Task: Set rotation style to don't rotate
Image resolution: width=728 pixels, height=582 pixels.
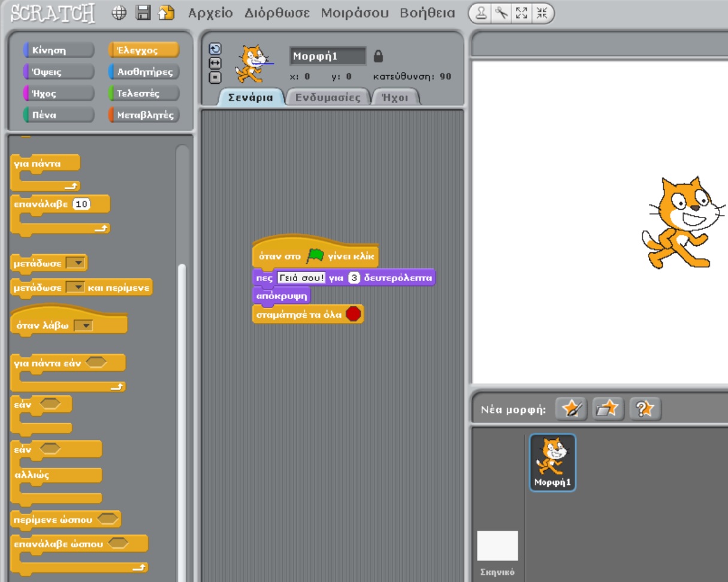Action: click(x=215, y=77)
